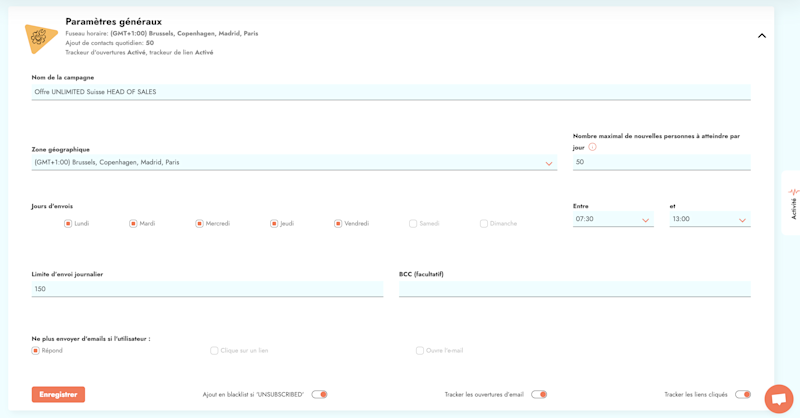Click the BCC (facultatif) input field
Image resolution: width=800 pixels, height=418 pixels.
574,289
